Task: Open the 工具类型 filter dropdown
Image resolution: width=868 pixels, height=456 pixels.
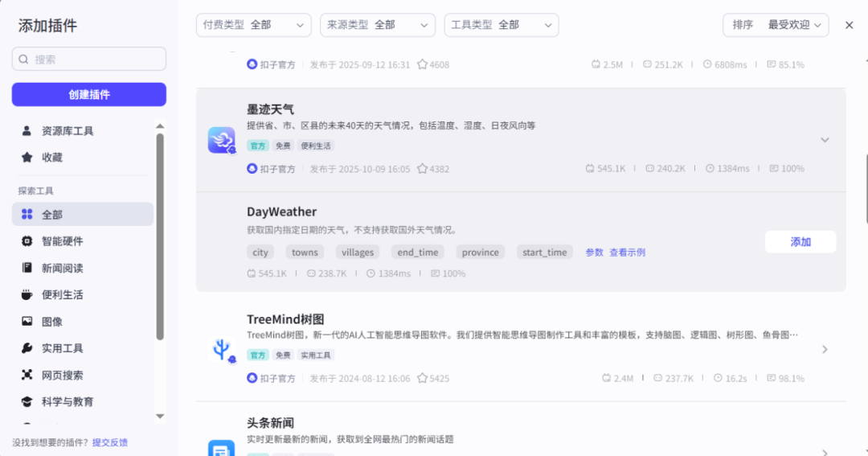Action: [502, 25]
